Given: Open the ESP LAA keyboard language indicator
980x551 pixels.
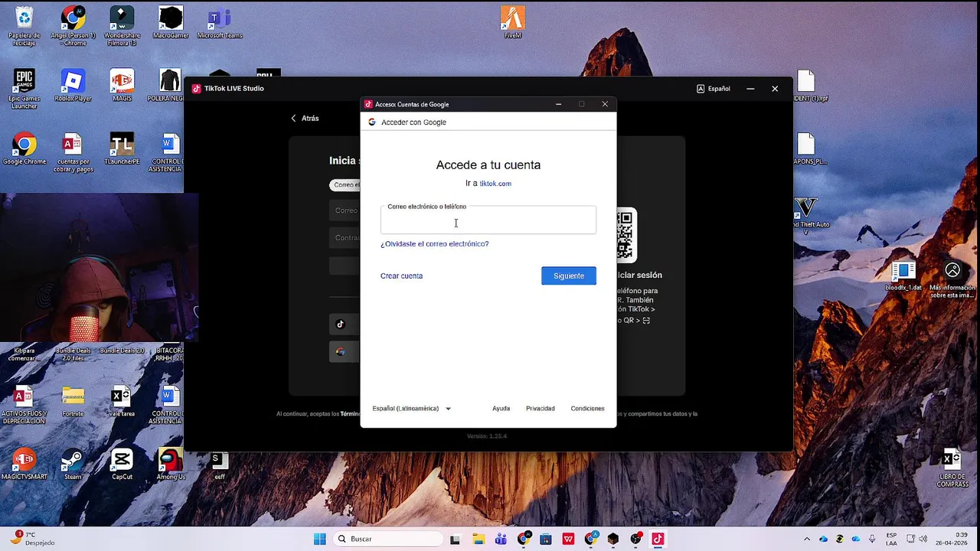Looking at the screenshot, I should point(892,539).
